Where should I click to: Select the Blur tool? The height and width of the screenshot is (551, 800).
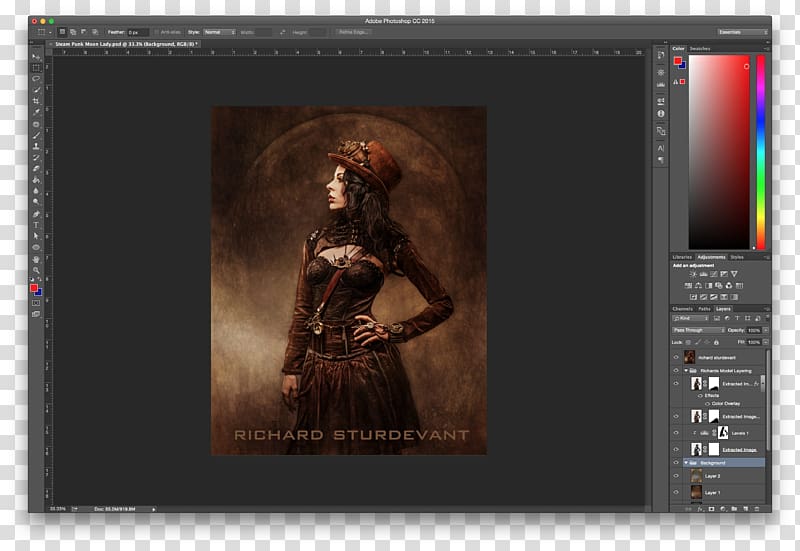[36, 191]
